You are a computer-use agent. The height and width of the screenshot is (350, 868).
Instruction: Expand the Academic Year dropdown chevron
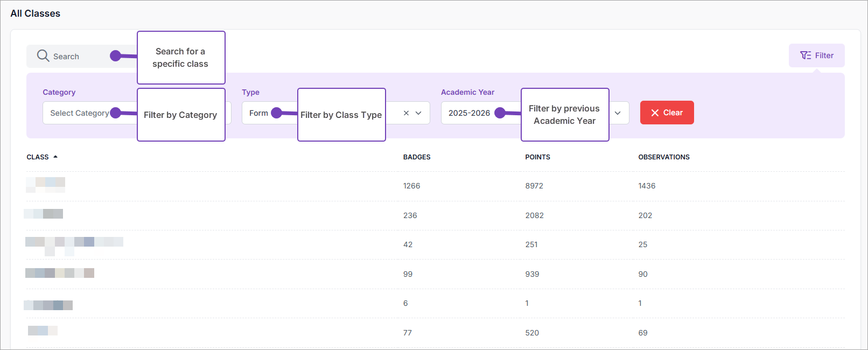point(618,113)
